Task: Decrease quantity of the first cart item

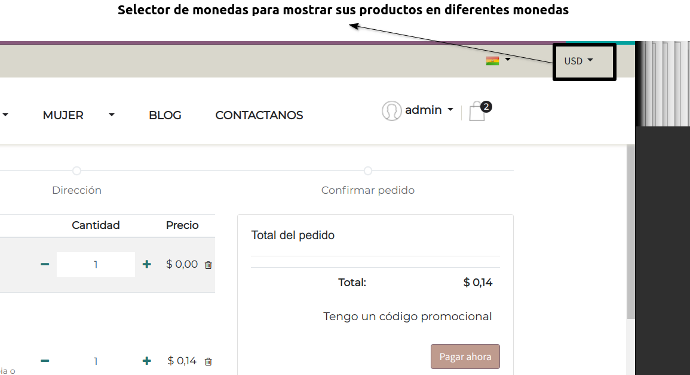Action: [x=44, y=264]
